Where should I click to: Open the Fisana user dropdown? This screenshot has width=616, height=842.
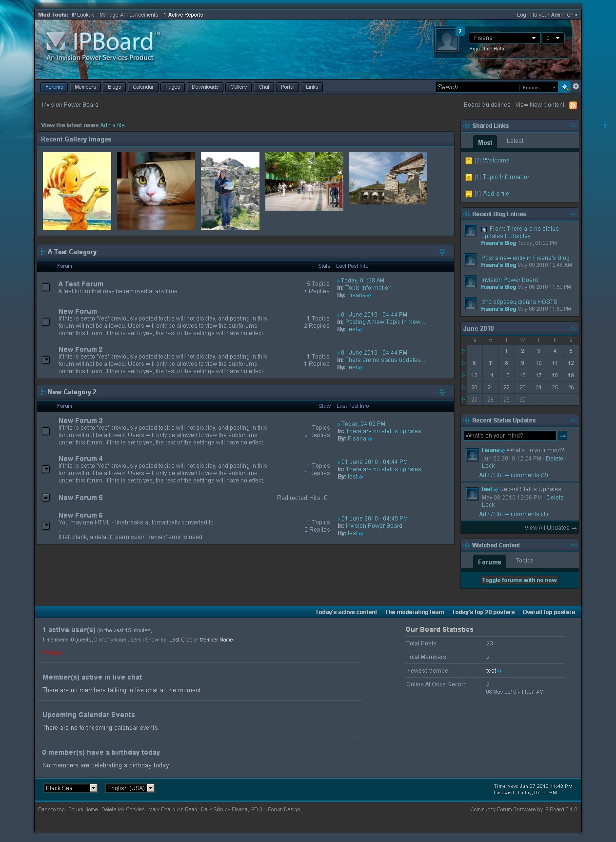[504, 38]
